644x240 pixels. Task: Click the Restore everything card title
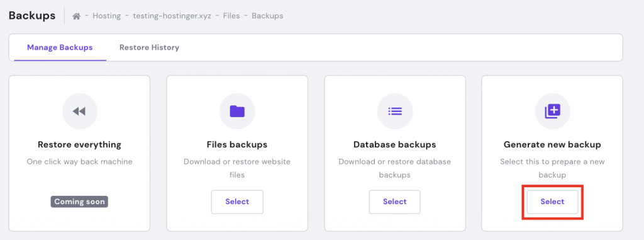coord(79,144)
